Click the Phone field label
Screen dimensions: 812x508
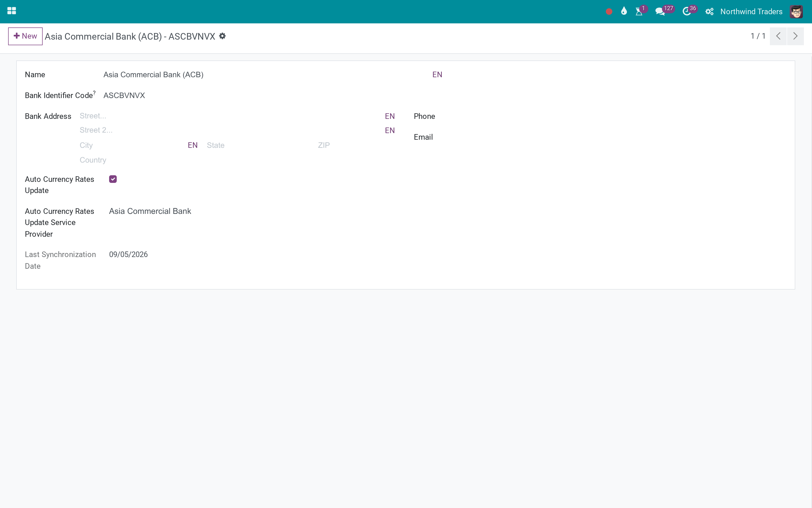pyautogui.click(x=425, y=116)
